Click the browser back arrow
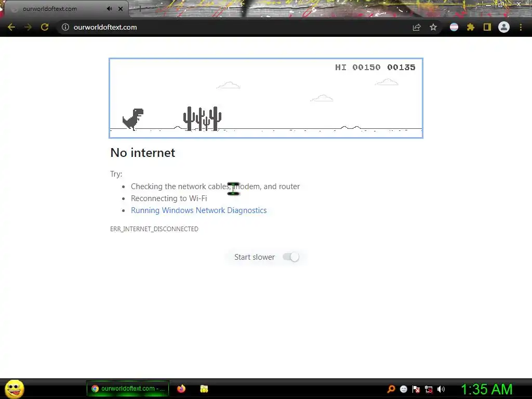 pos(11,27)
